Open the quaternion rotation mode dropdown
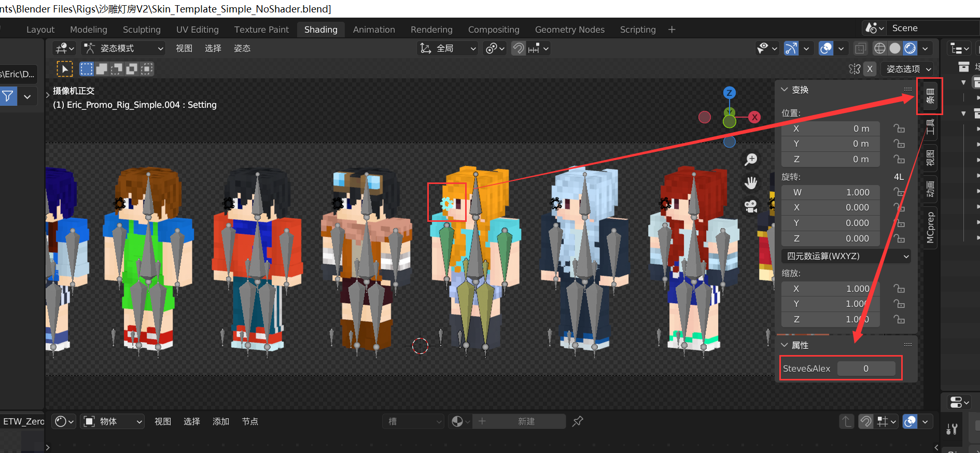The width and height of the screenshot is (980, 453). point(847,256)
